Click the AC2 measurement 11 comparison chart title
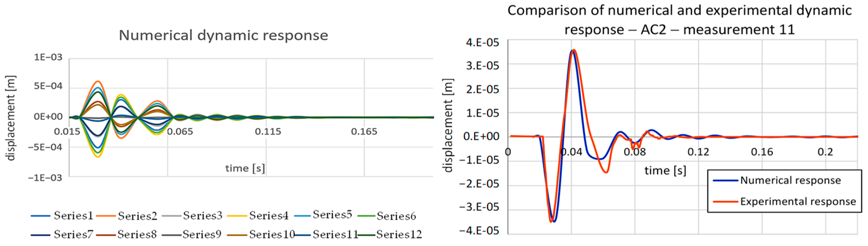The height and width of the screenshot is (246, 868). tap(679, 20)
